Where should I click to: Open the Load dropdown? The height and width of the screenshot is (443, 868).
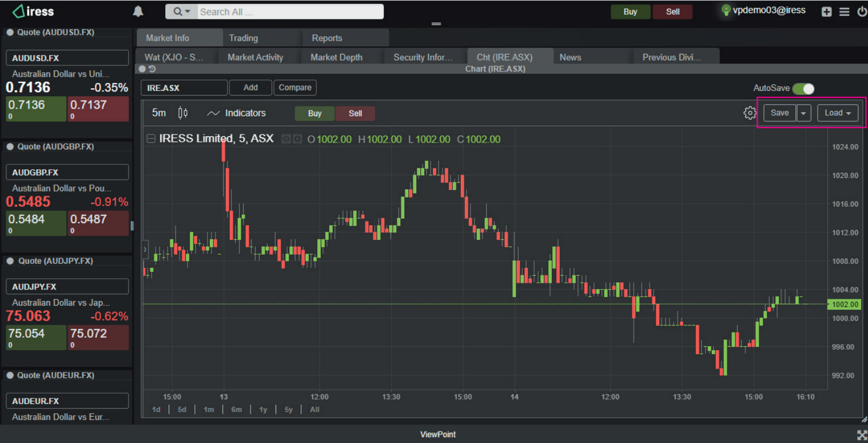click(838, 113)
